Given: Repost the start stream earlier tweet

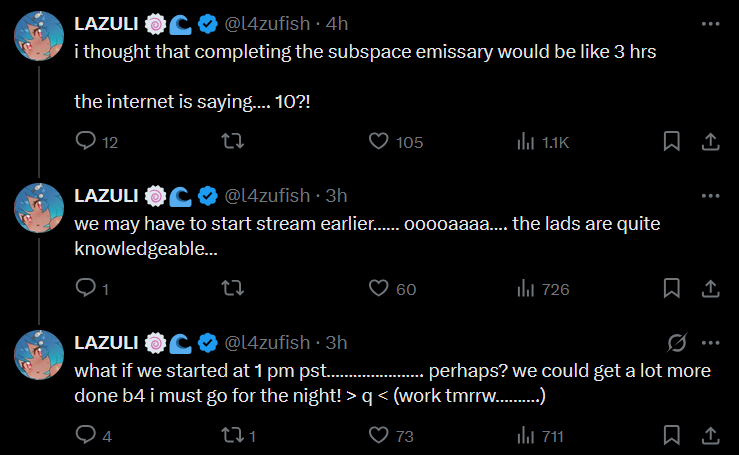Looking at the screenshot, I should pos(228,289).
